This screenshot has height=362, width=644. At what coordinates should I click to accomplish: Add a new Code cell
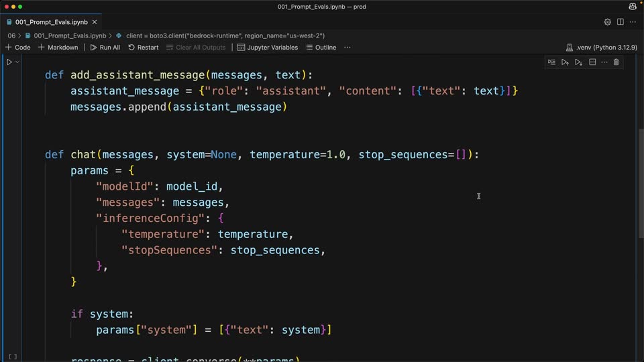[x=18, y=48]
